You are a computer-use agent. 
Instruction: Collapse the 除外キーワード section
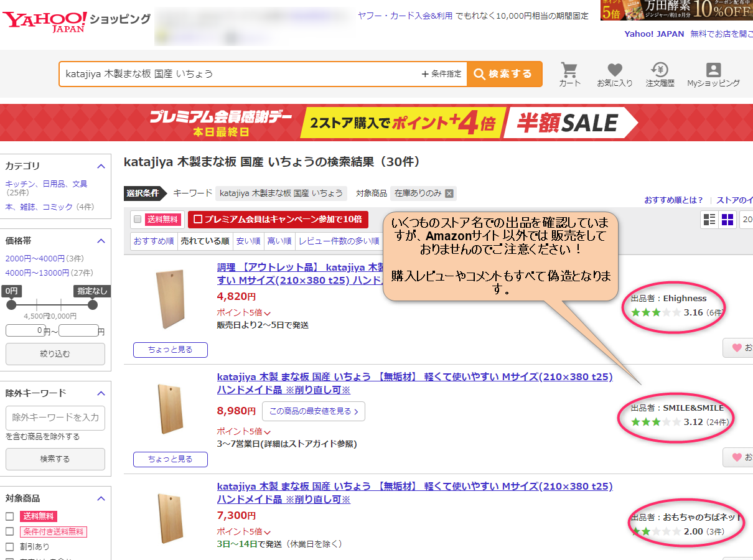click(x=101, y=393)
